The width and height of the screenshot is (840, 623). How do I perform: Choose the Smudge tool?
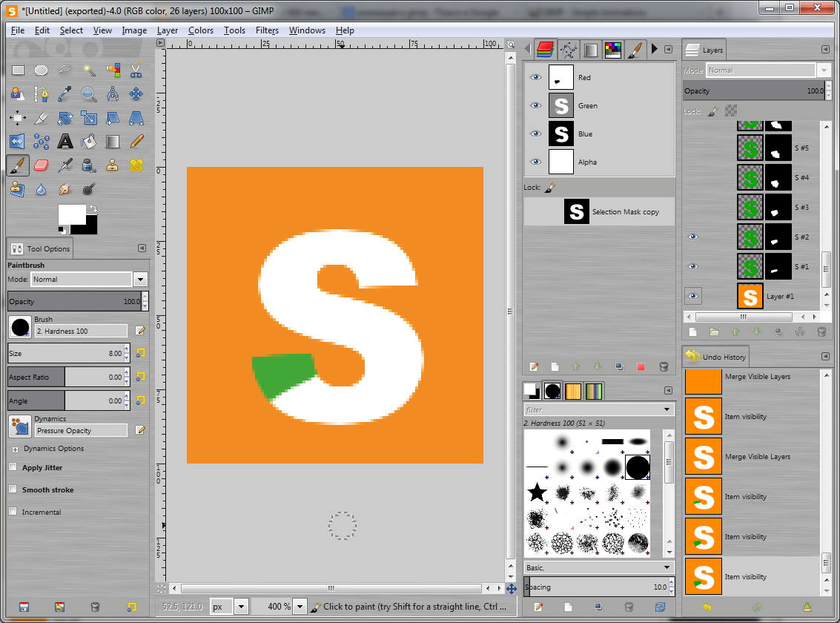pos(65,189)
